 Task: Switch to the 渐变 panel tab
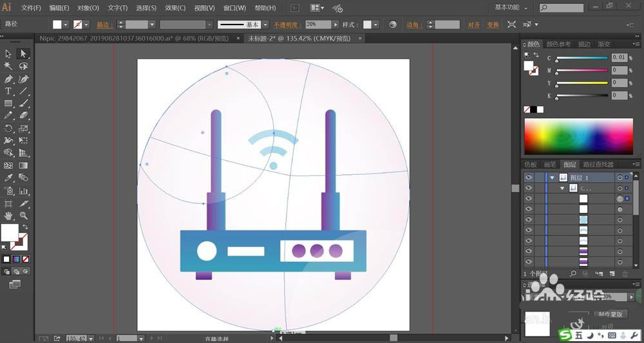point(604,44)
